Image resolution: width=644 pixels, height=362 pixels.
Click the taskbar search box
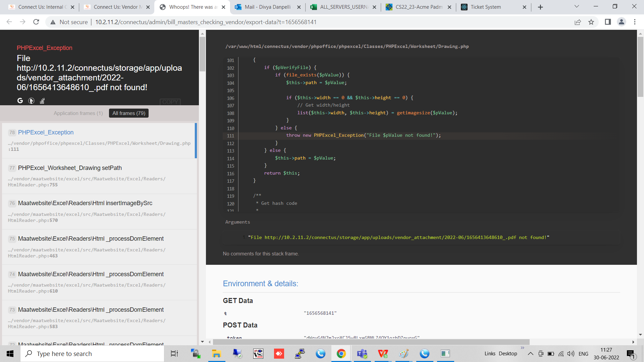(x=93, y=354)
